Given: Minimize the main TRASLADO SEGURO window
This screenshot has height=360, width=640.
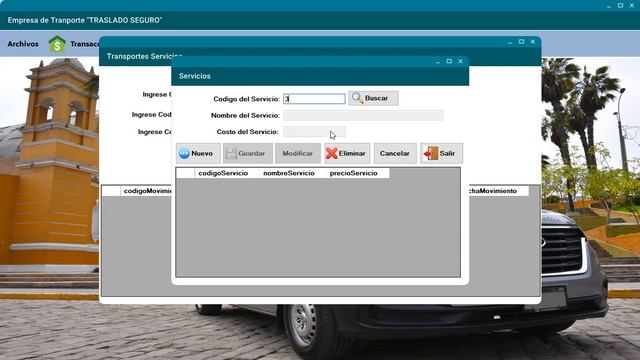Looking at the screenshot, I should tap(609, 6).
